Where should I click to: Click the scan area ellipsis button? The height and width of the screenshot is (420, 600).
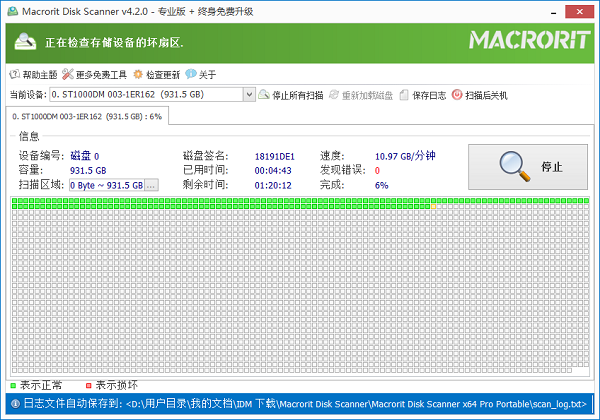[x=151, y=185]
